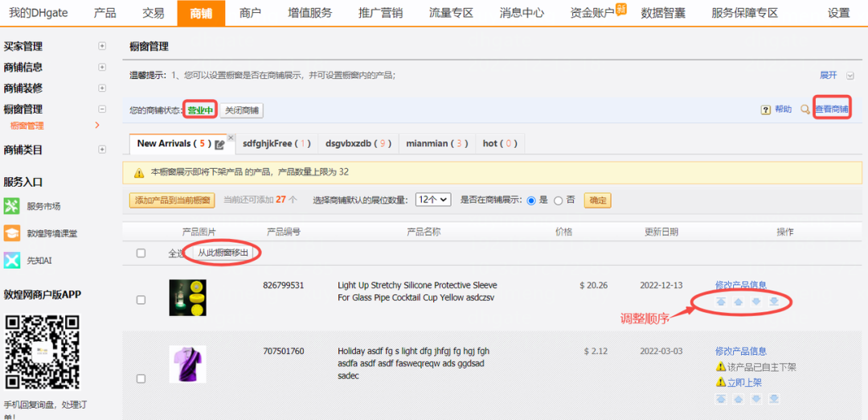The height and width of the screenshot is (420, 868).
Task: Open the 数据智囊 top menu
Action: [x=662, y=14]
